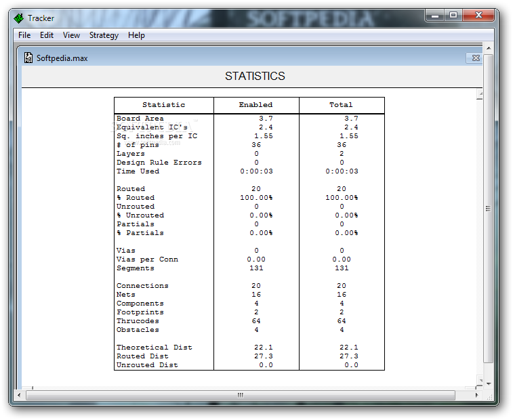Select the Vias per Conn label
Viewport: 513px width, 420px height.
pos(147,259)
